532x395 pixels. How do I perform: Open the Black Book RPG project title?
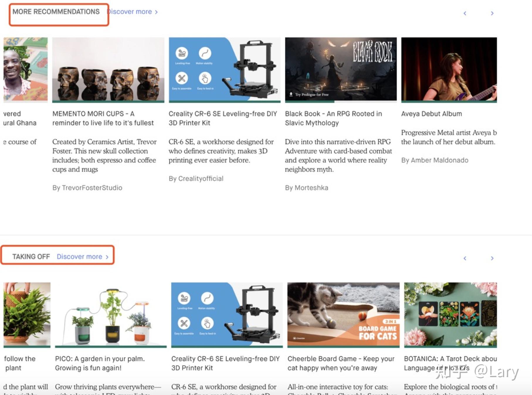click(333, 118)
